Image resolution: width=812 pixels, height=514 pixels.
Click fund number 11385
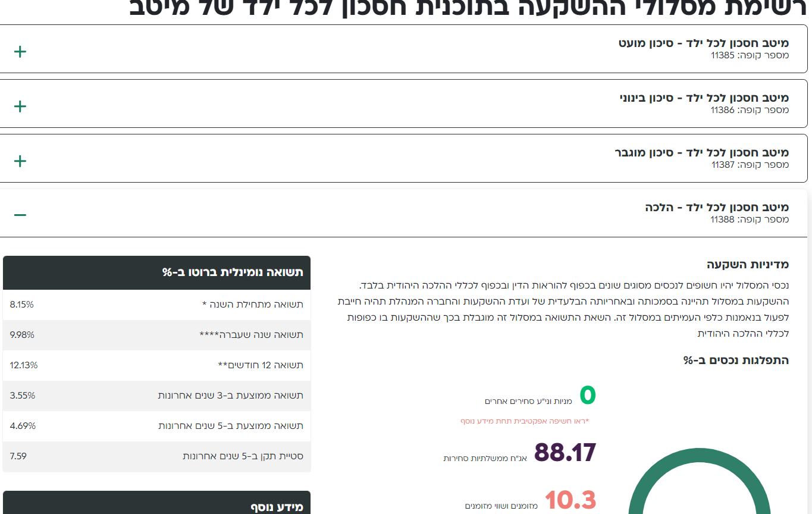click(750, 55)
